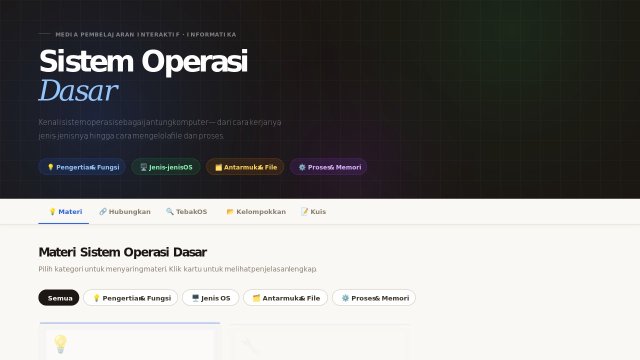Click the memo icon on Kuis tab
Image resolution: width=640 pixels, height=360 pixels.
pos(304,211)
